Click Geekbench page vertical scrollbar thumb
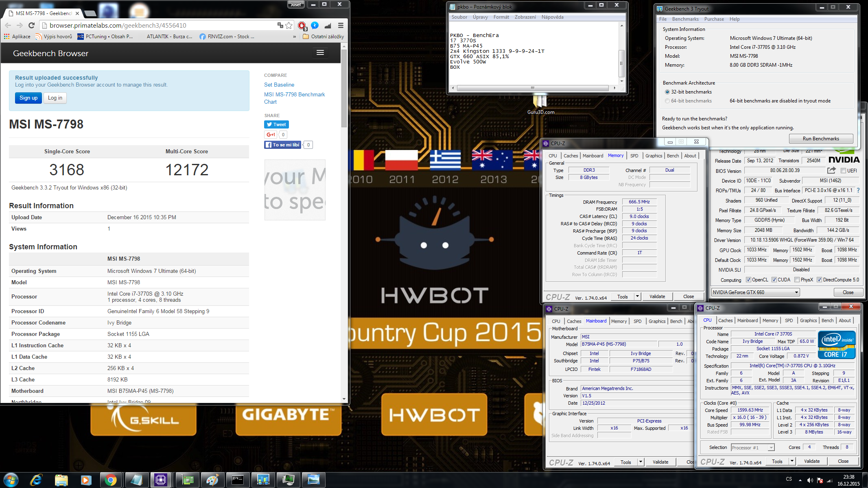 click(x=344, y=88)
